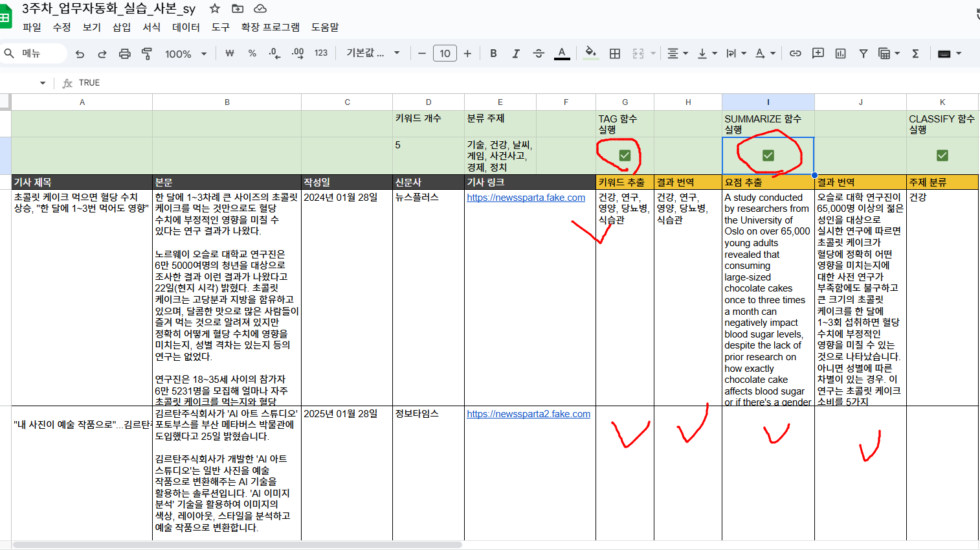This screenshot has width=980, height=550.
Task: Increase decimal places
Action: click(298, 53)
